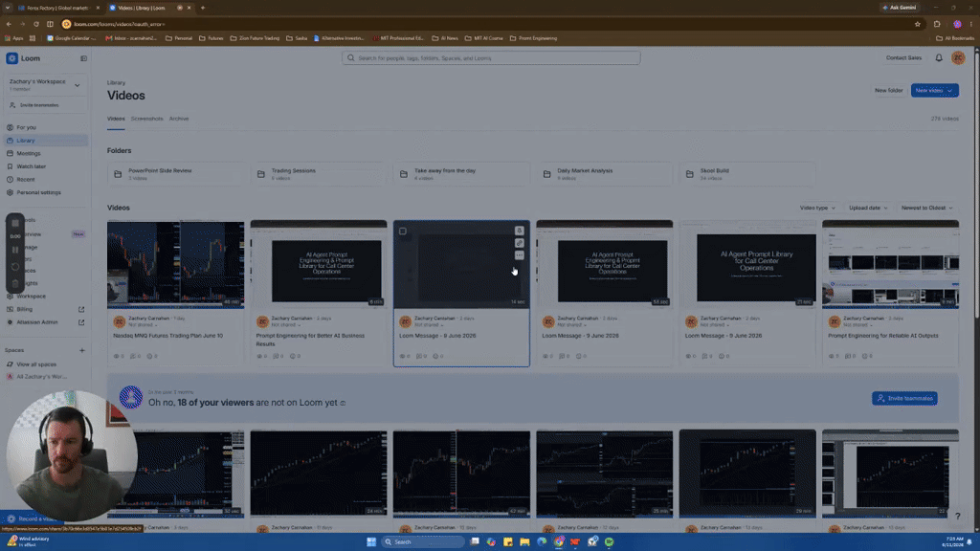Open Chrome from the Windows taskbar
Viewport: 980px width, 551px height.
coord(558,541)
